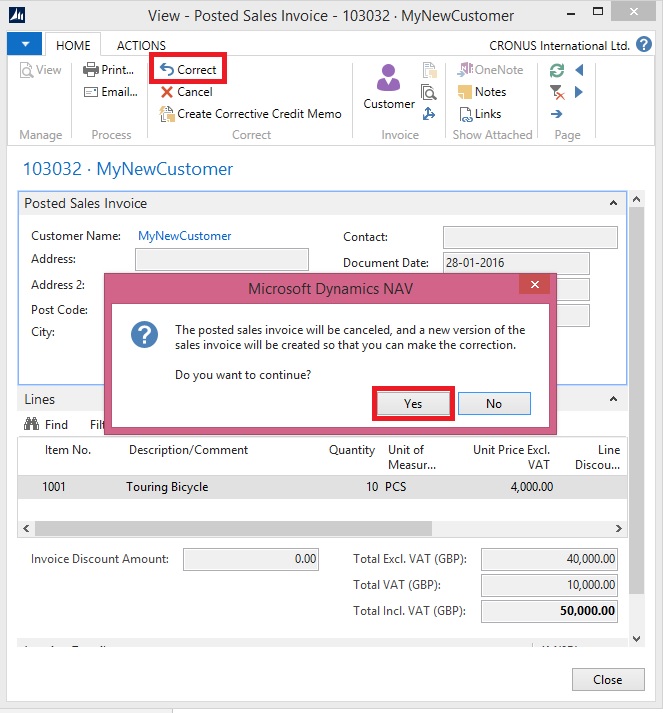Click the Find binoculars in Lines

[x=31, y=424]
